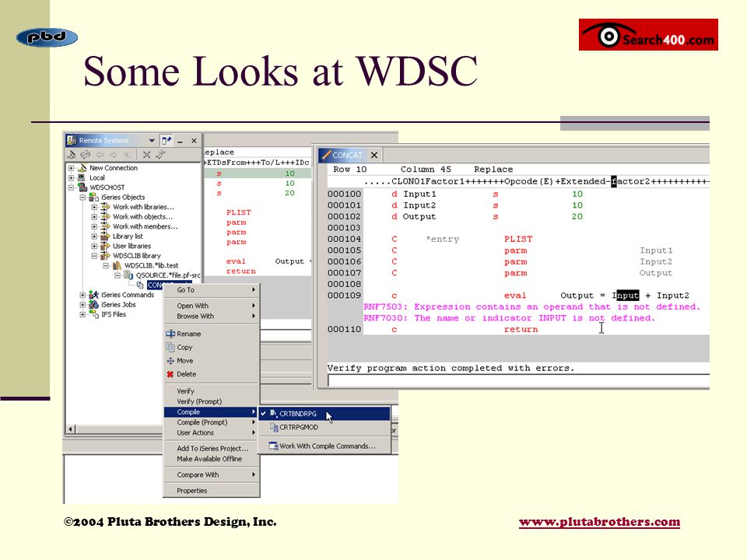Click the refresh icon in Remote Systems toolbar
Viewport: 747px width, 560px height.
coord(86,154)
